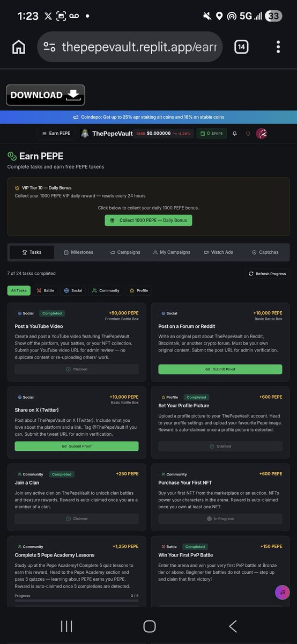Select the All Tasks filter
The height and width of the screenshot is (644, 297).
19,290
